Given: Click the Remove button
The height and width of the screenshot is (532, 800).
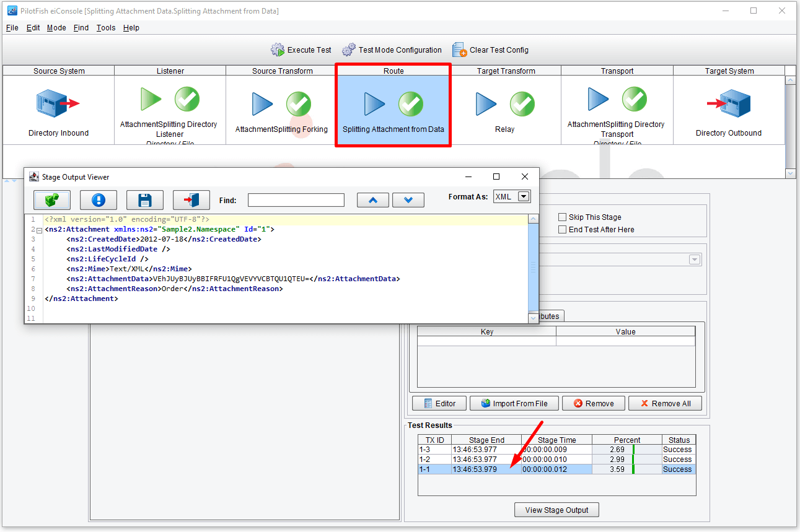Looking at the screenshot, I should coord(593,404).
